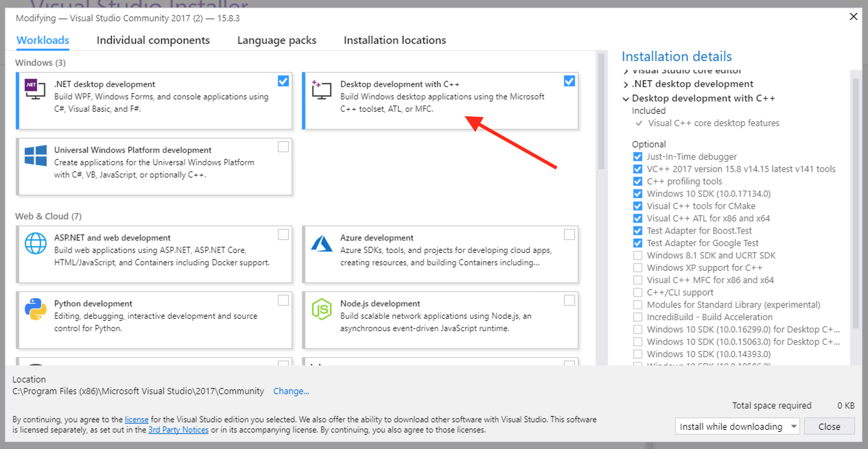Screen dimensions: 868x449
Task: Open the license link
Action: click(x=137, y=419)
